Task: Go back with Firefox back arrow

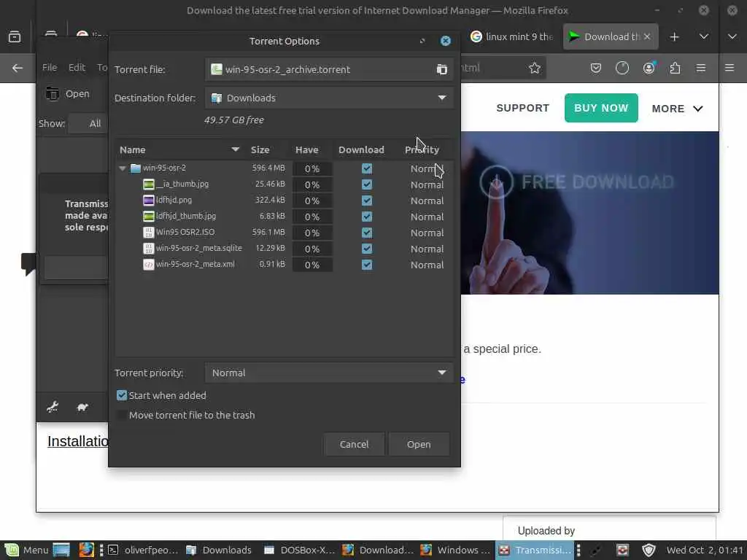Action: (18, 68)
